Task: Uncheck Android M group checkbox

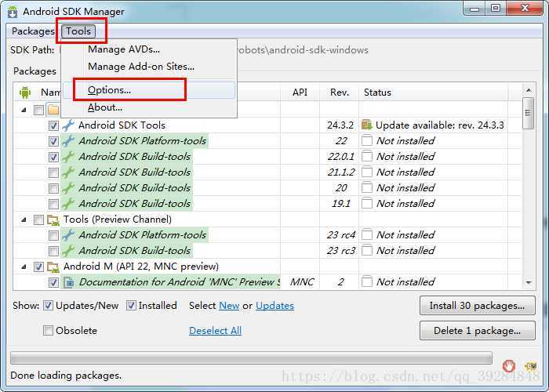Action: (38, 267)
